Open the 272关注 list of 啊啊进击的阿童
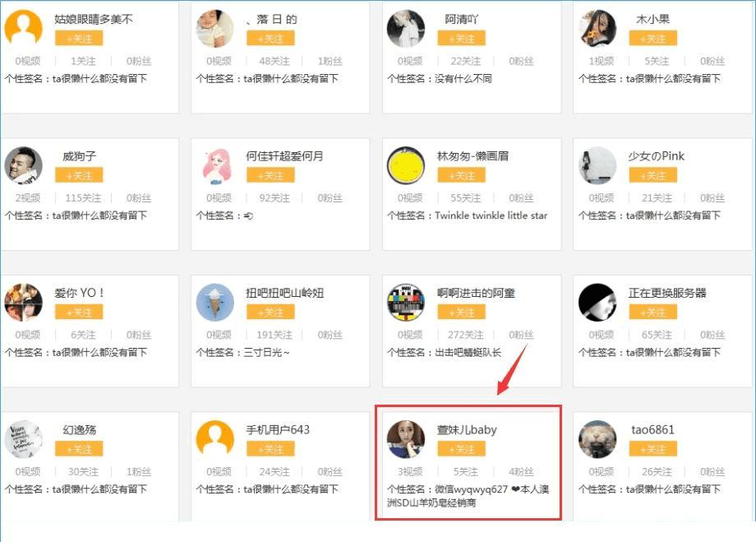The width and height of the screenshot is (756, 542). [x=466, y=336]
